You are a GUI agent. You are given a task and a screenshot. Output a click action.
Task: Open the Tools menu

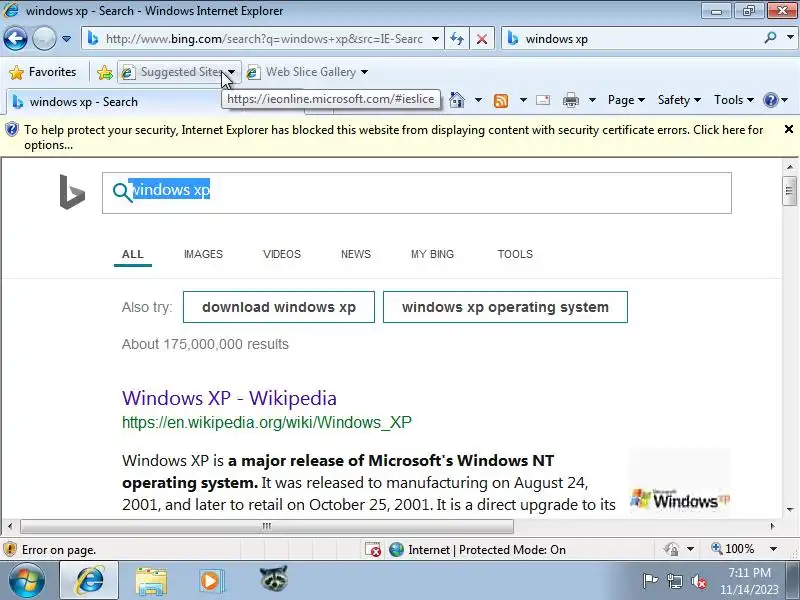point(734,100)
